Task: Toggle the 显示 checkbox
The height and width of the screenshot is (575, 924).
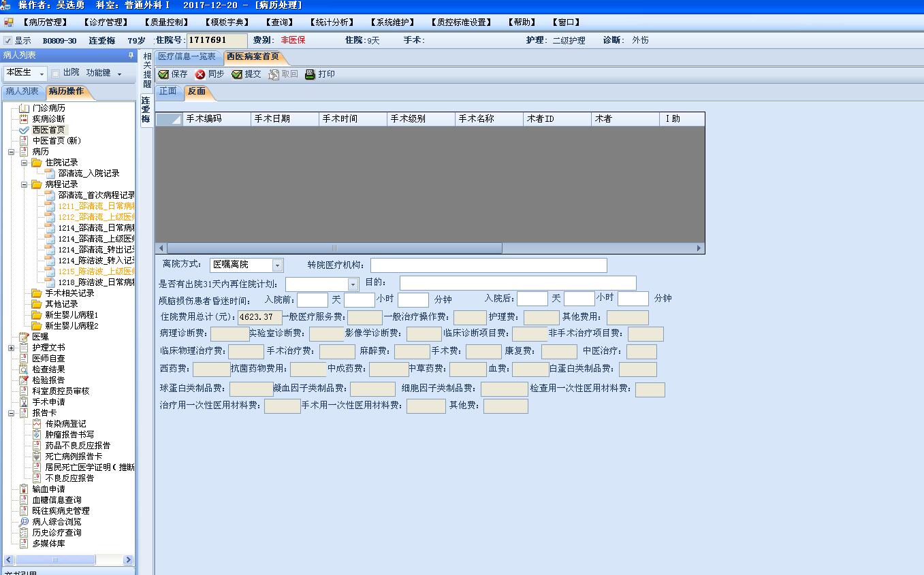Action: [x=8, y=40]
